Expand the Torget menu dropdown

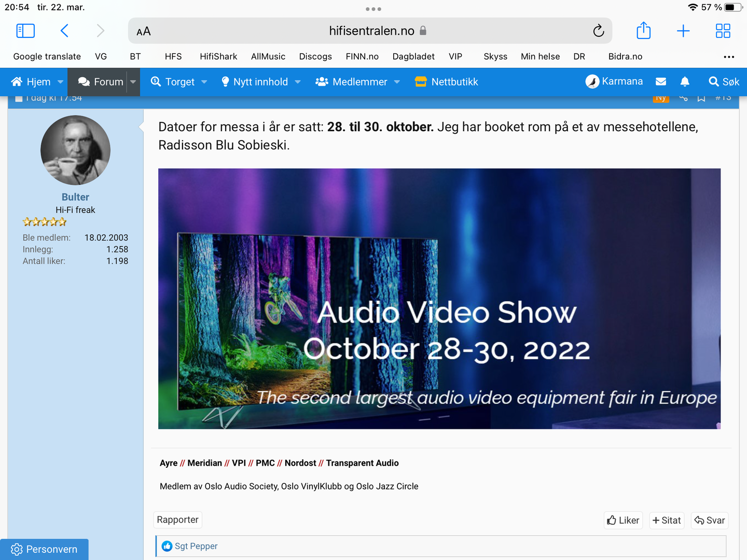(204, 82)
